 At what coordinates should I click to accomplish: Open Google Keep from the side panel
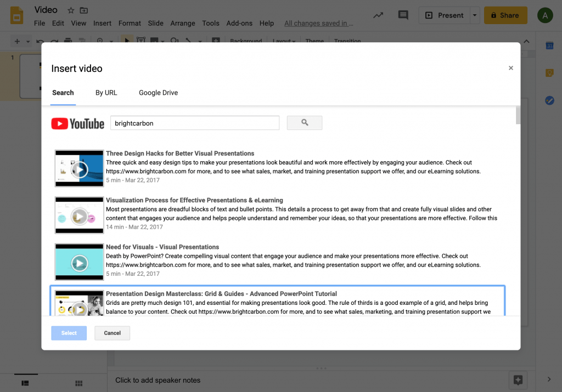(550, 72)
